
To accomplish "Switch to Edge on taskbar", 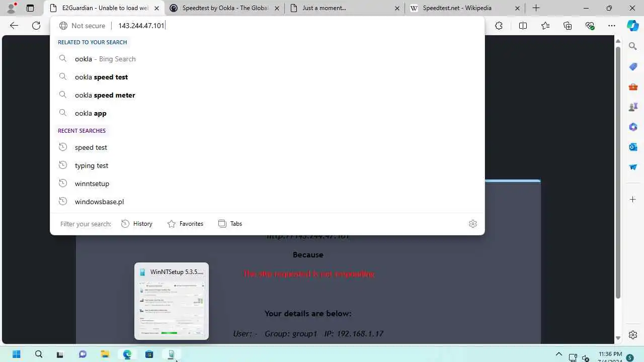I will (x=127, y=354).
